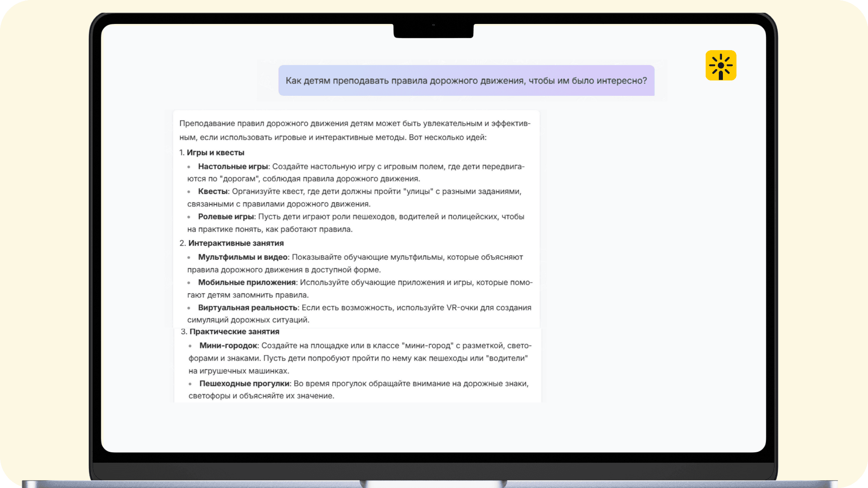Click the text 'светофоры и объясняйте их значение'
The width and height of the screenshot is (868, 488).
click(x=261, y=396)
